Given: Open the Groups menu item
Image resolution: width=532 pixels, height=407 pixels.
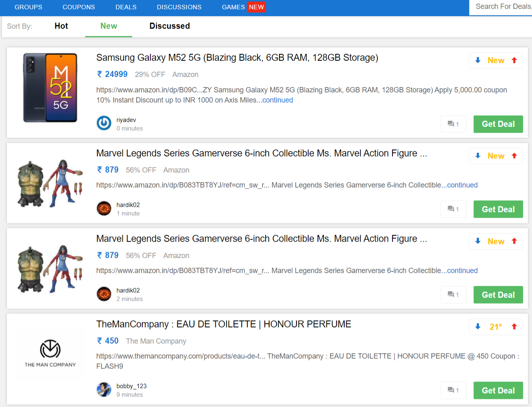Looking at the screenshot, I should pos(28,7).
